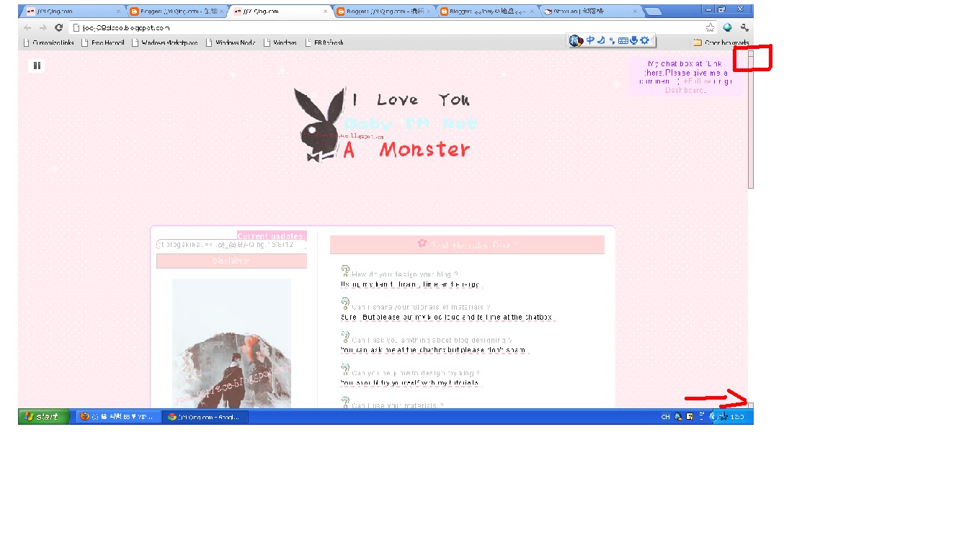Click the answer 'You can ask me at the chatbox'
The width and height of the screenshot is (980, 553).
click(x=435, y=351)
